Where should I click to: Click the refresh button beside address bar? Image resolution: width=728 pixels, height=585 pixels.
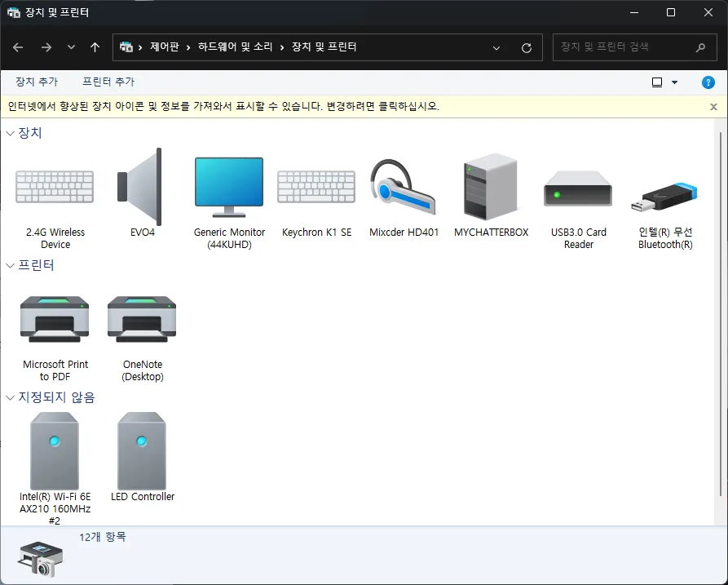point(526,47)
